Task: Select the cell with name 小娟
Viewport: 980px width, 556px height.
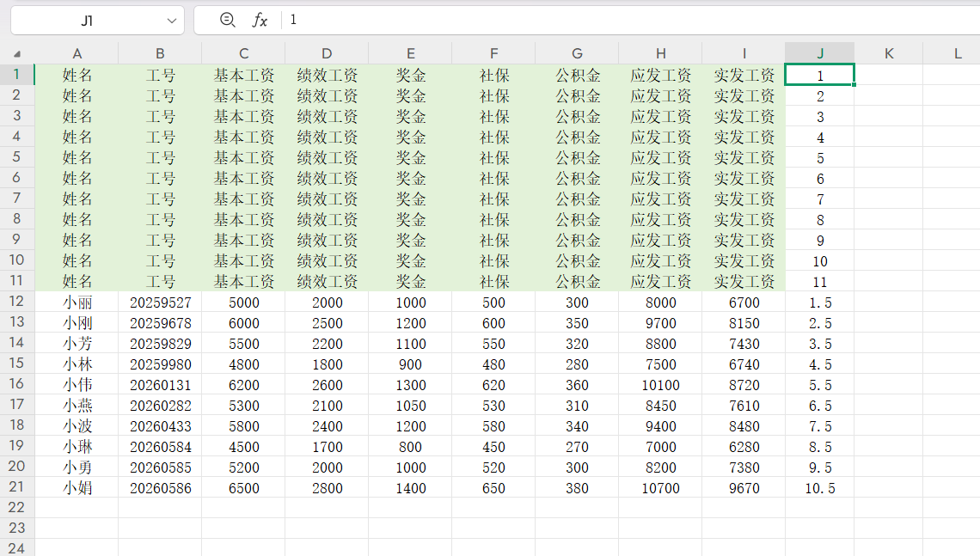Action: [x=77, y=488]
